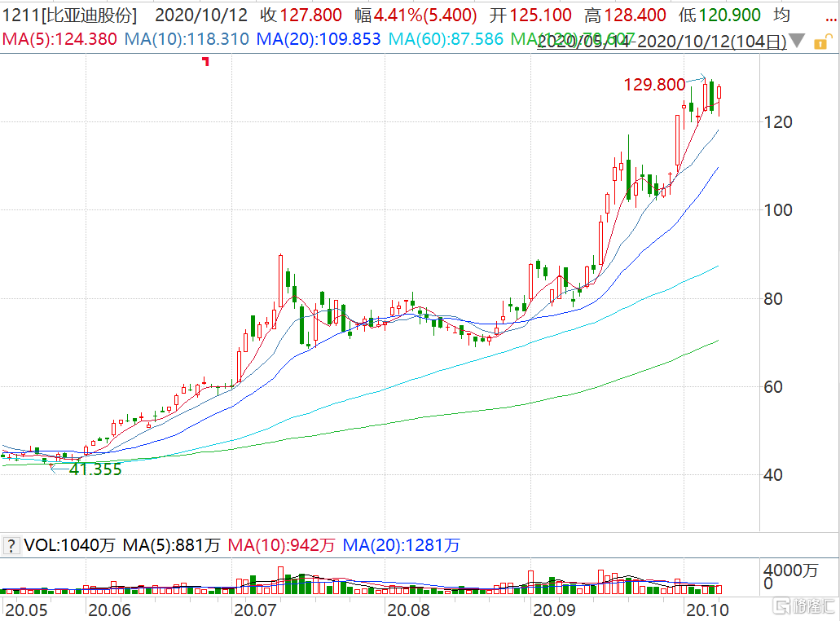Viewport: 840px width, 621px height.
Task: Click the 100 price axis label
Action: pyautogui.click(x=778, y=210)
